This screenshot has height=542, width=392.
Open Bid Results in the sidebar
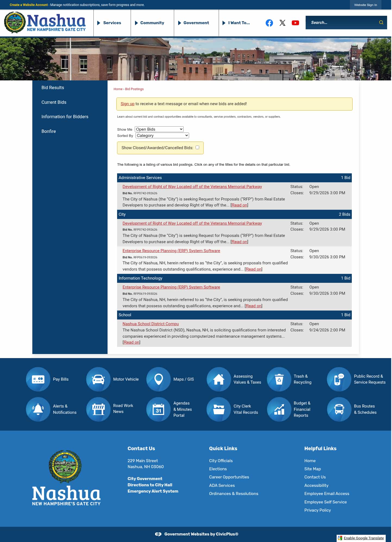(53, 88)
